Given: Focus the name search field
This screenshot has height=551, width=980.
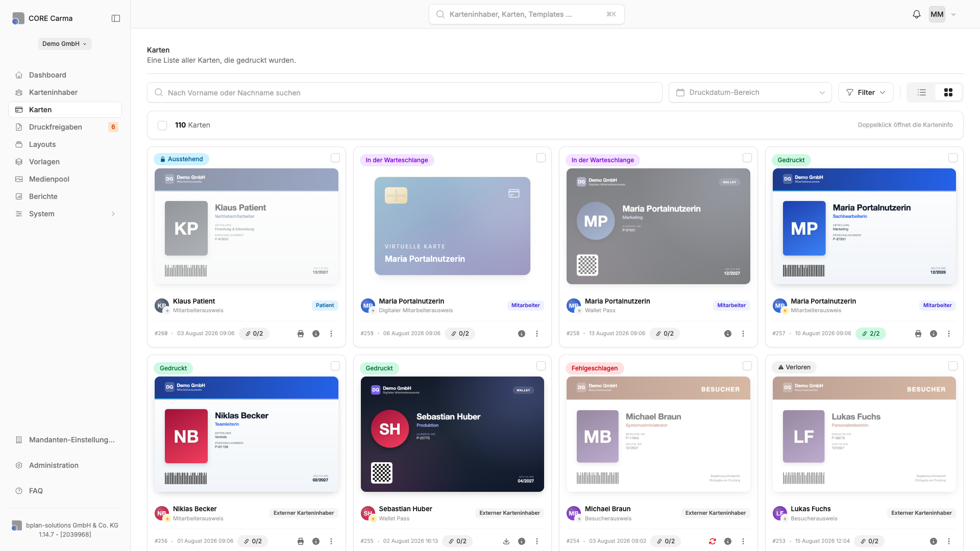Looking at the screenshot, I should tap(405, 92).
